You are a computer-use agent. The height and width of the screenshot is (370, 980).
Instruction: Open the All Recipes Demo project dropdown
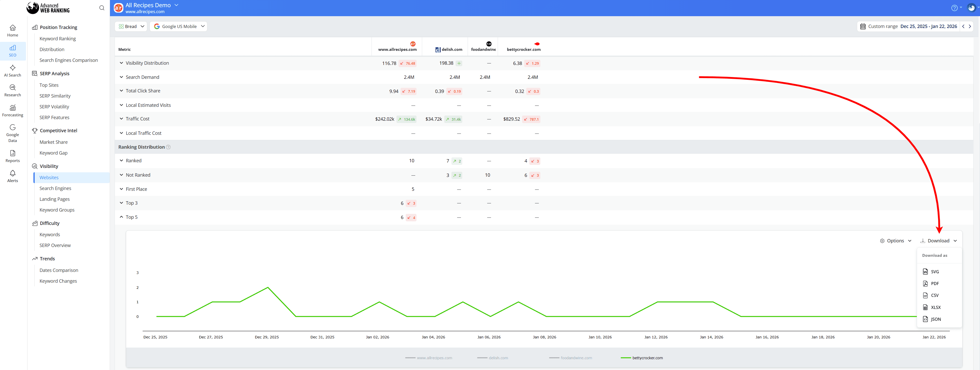pos(152,5)
